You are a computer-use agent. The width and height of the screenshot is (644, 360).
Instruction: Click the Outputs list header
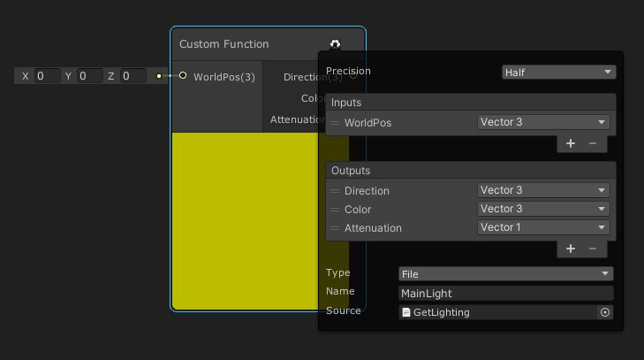(471, 171)
